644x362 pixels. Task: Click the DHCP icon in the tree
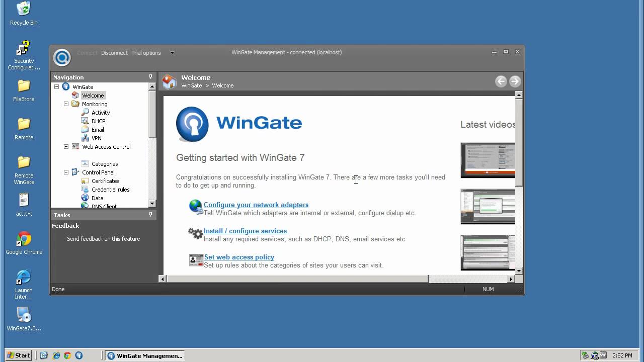[x=85, y=121]
